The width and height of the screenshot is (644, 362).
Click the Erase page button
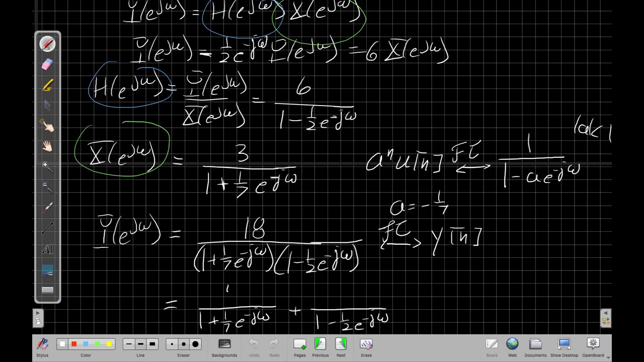(x=366, y=347)
